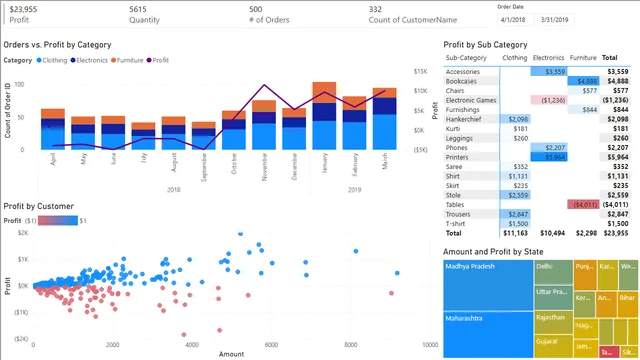
Task: Select the Shirt row label
Action: pyautogui.click(x=453, y=176)
